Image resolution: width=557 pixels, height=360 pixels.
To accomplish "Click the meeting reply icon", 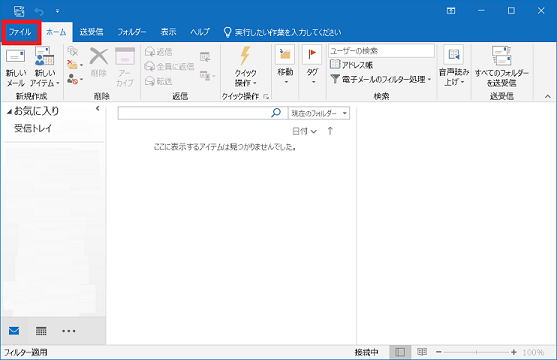I will 205,57.
